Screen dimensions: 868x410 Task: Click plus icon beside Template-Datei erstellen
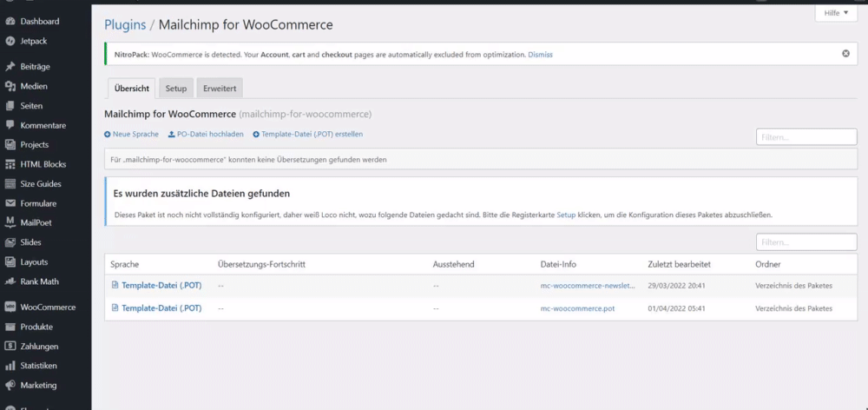256,135
